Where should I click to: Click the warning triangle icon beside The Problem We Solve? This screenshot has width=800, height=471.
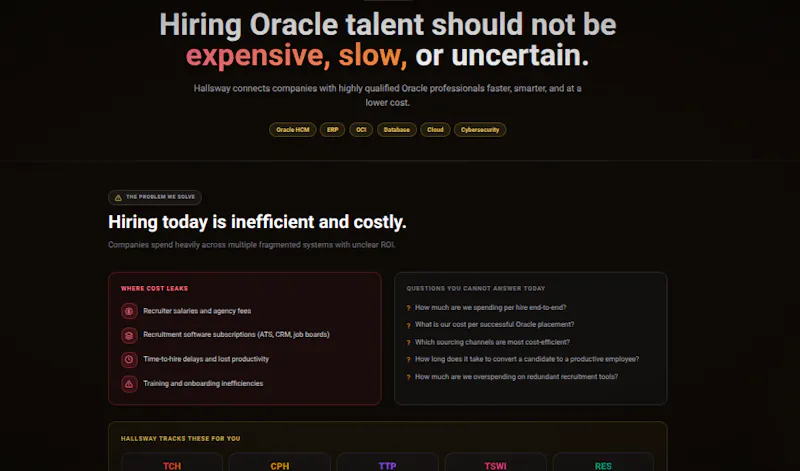click(x=118, y=197)
